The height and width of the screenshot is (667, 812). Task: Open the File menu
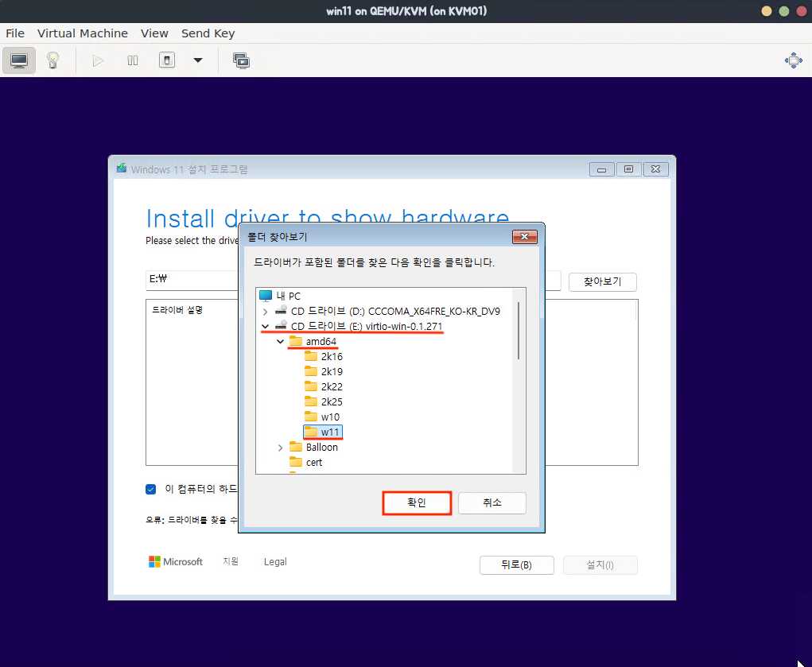pyautogui.click(x=15, y=33)
